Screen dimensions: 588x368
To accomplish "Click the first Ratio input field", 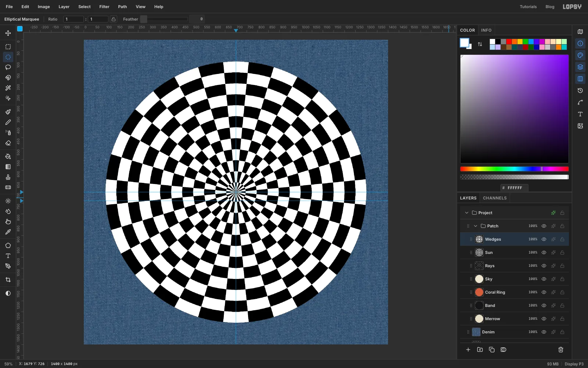I will coord(73,19).
